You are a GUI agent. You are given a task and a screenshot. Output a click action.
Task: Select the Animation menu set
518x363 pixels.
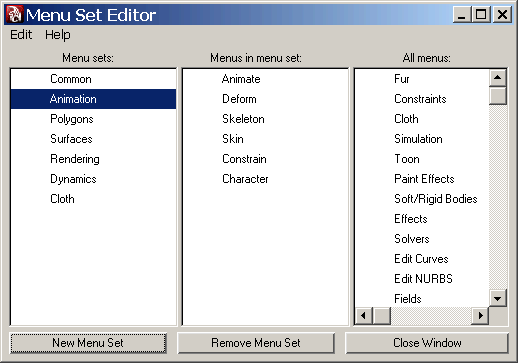93,99
